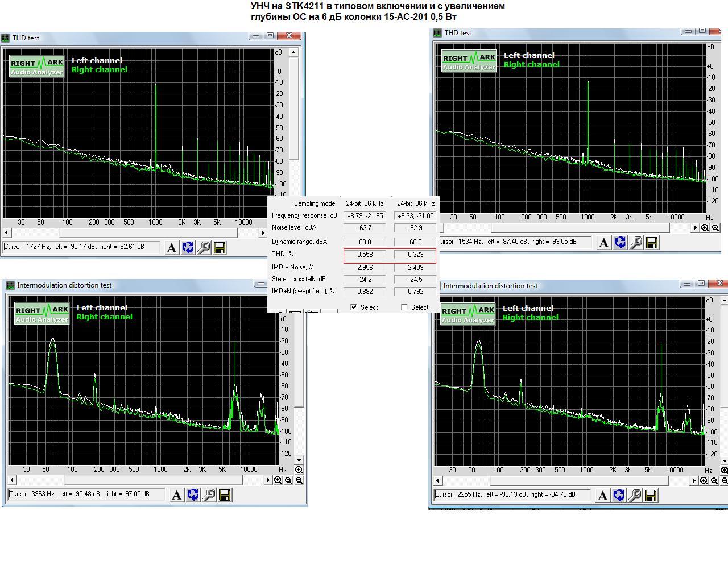The height and width of the screenshot is (582, 728).
Task: Check the Select box below 0.792
Action: pyautogui.click(x=404, y=307)
